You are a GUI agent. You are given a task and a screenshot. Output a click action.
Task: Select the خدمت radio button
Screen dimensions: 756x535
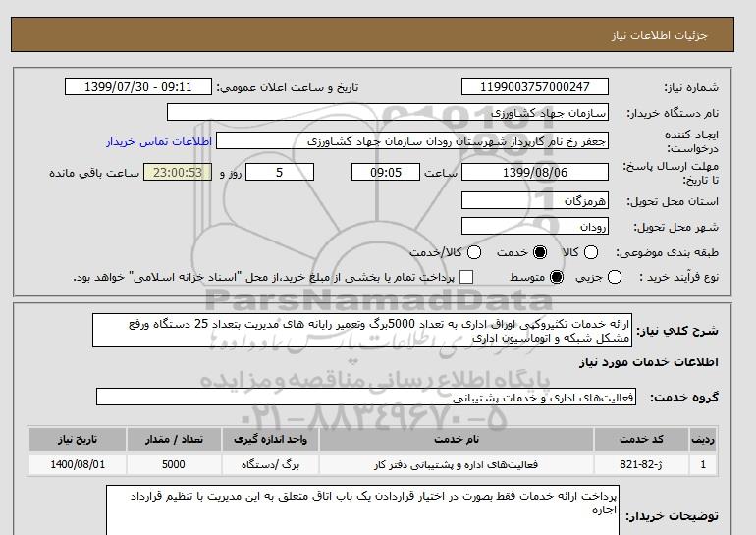coord(540,252)
